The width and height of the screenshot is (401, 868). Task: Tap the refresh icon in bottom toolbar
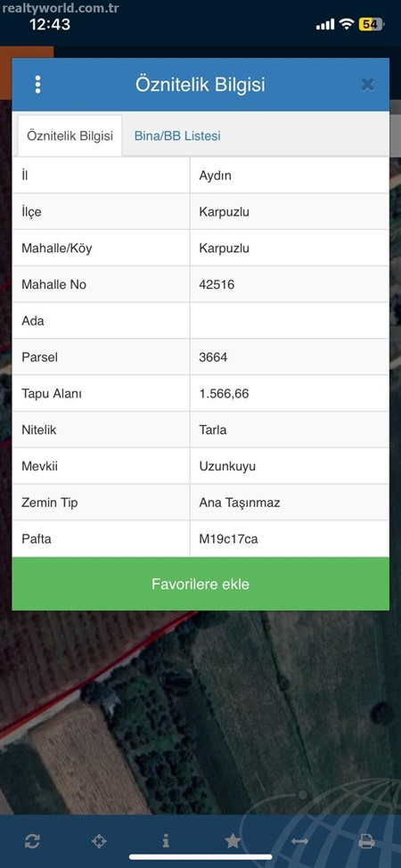pos(32,841)
